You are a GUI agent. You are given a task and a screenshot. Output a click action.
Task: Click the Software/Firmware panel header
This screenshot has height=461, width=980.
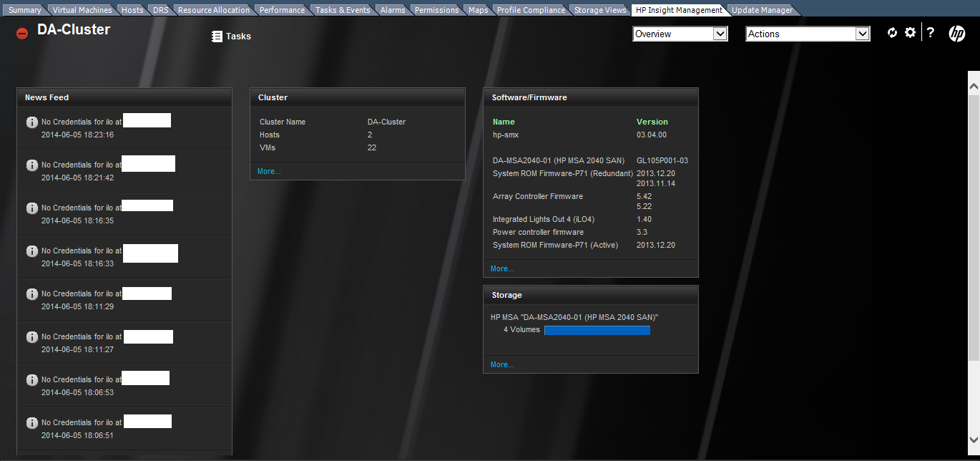point(591,97)
